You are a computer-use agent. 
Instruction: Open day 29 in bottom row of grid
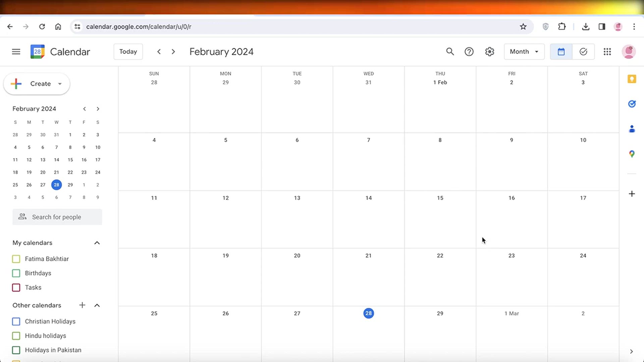point(440,313)
